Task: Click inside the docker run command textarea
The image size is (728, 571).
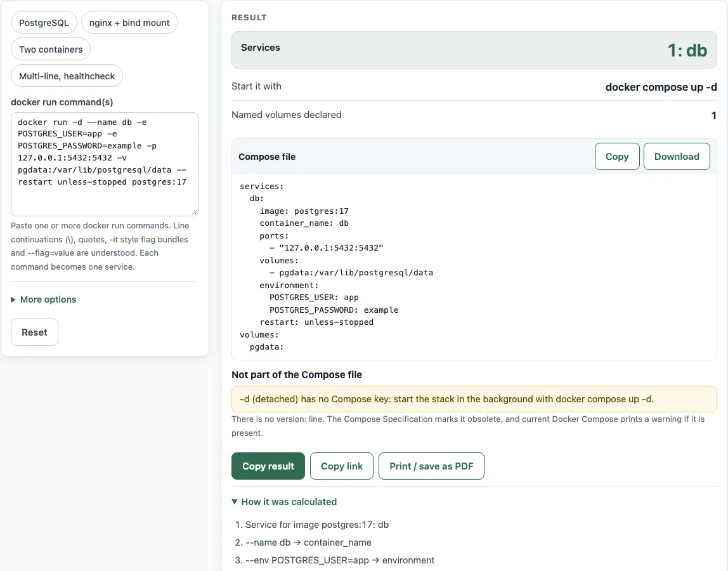Action: (105, 164)
